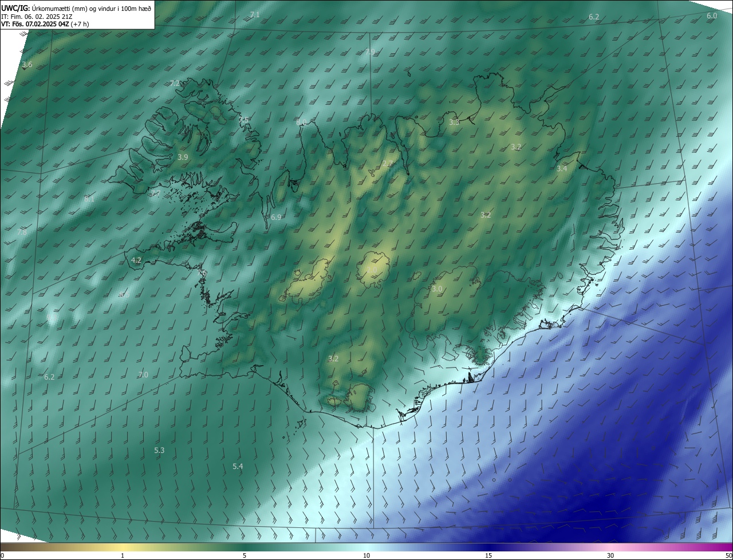Click the 3.3 value label

[454, 123]
